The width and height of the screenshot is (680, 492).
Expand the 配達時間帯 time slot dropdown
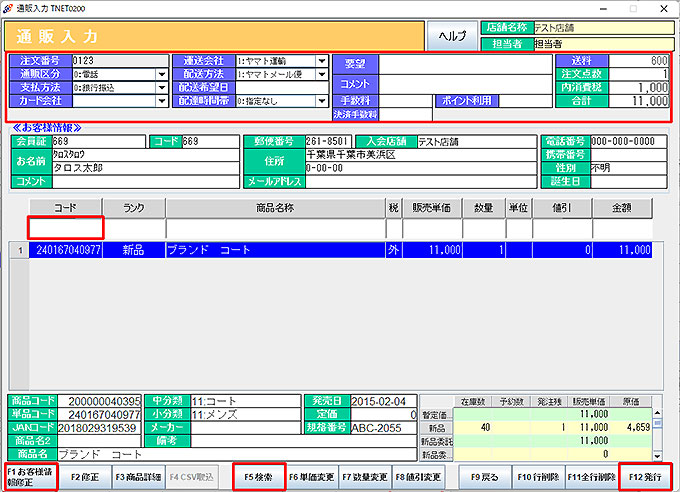pyautogui.click(x=322, y=102)
